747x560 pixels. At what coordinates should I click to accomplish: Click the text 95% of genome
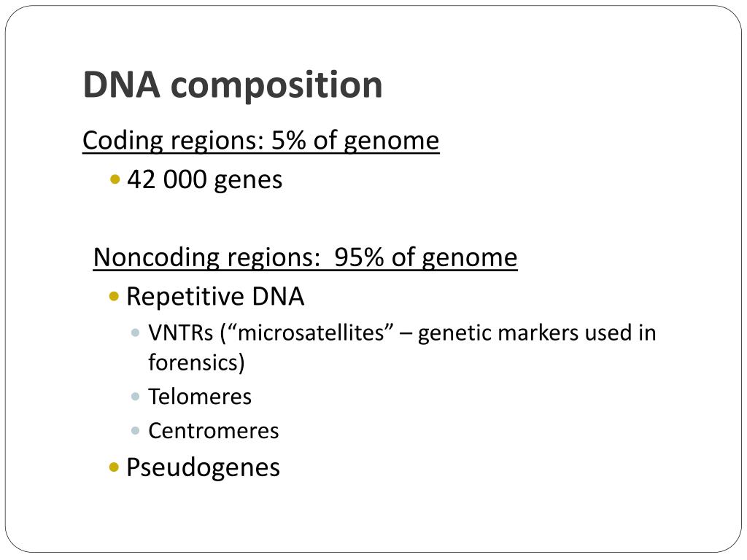426,257
